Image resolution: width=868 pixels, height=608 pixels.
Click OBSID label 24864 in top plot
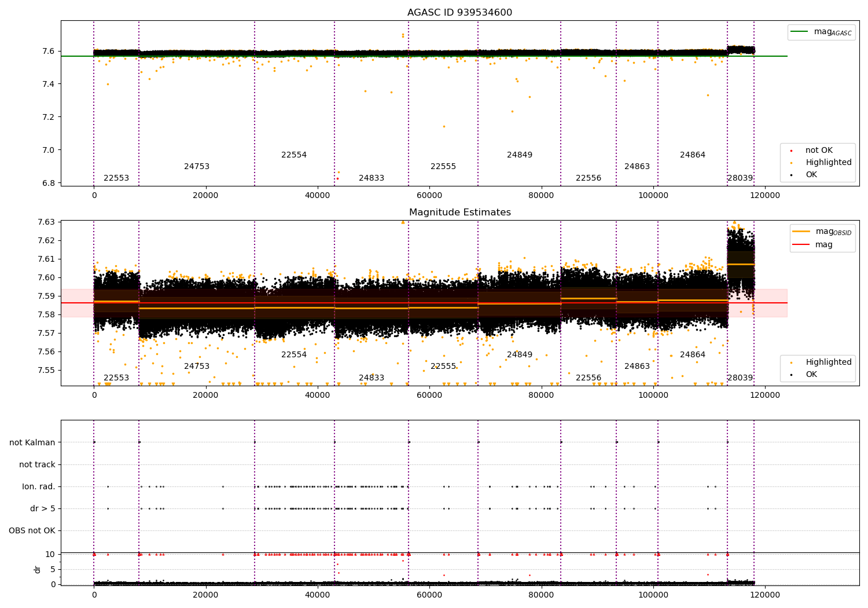pos(693,155)
